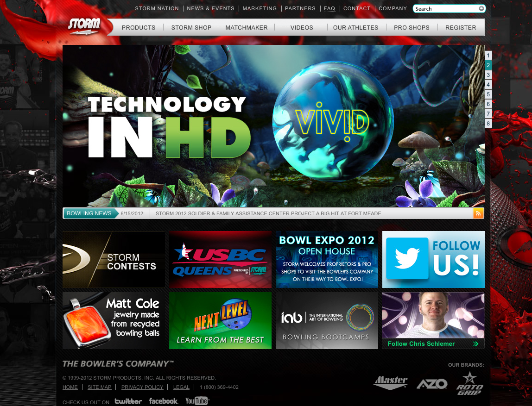The height and width of the screenshot is (406, 532).
Task: Open the USBC Queens tile
Action: coord(220,259)
